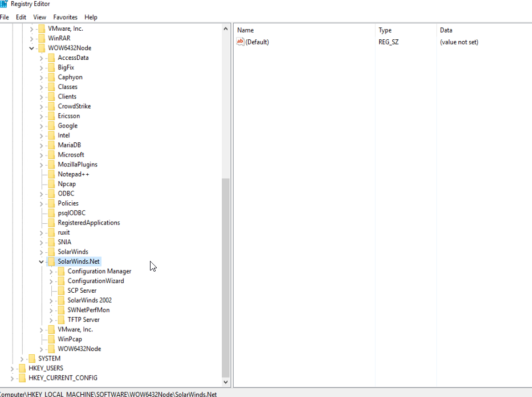Click the Caphyon folder icon

pyautogui.click(x=51, y=77)
